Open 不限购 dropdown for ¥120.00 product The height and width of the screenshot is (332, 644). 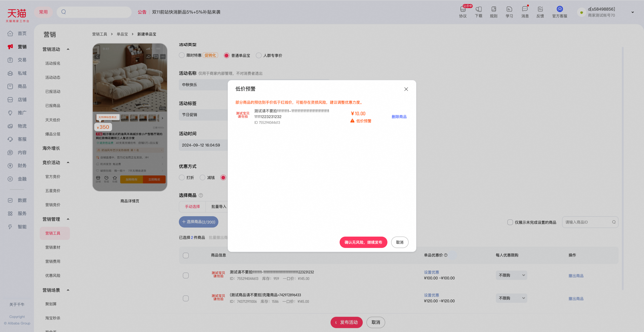(x=511, y=298)
